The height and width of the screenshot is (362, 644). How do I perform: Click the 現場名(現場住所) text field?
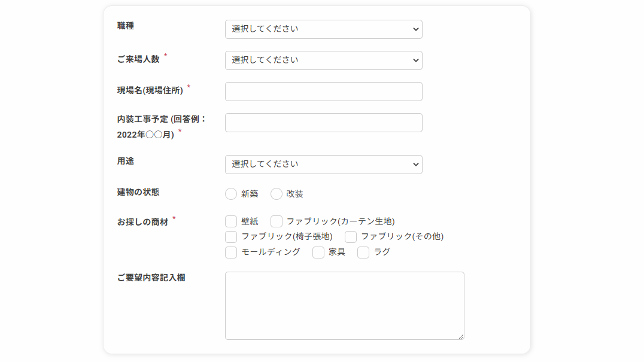pos(323,92)
